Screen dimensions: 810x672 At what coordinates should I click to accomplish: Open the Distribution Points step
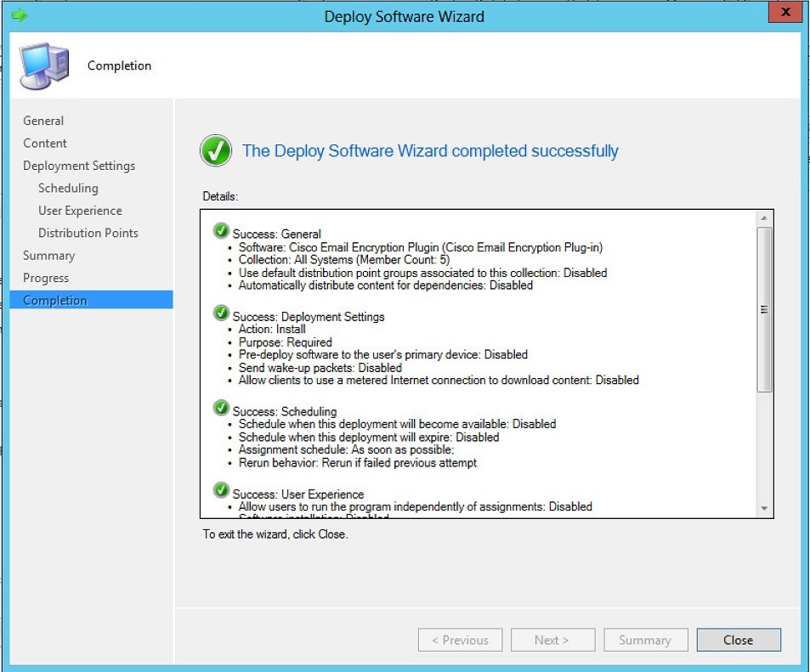[x=88, y=233]
